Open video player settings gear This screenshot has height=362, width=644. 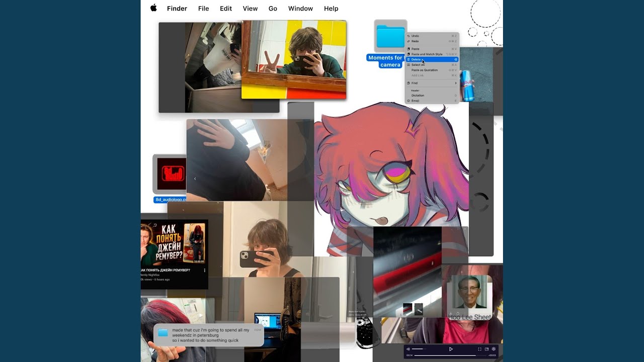coord(494,349)
